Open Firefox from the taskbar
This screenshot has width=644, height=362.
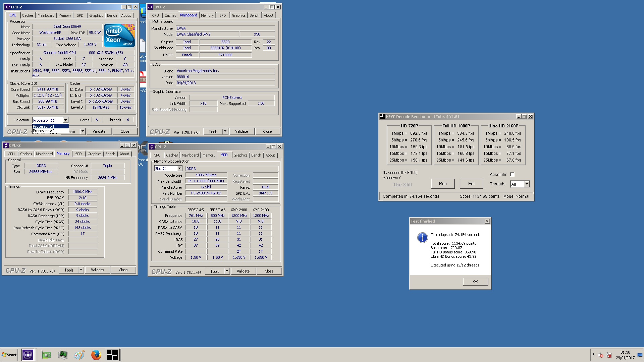click(96, 355)
